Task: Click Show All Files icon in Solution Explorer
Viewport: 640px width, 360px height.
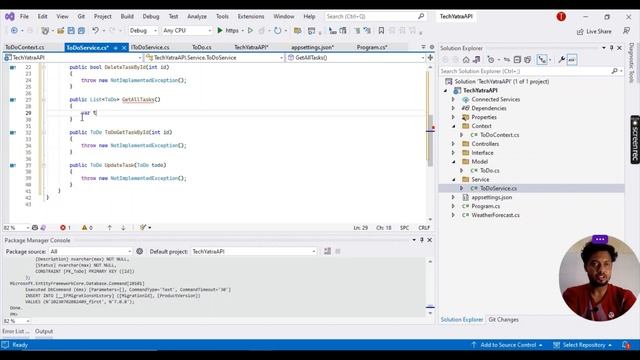Action: click(x=527, y=60)
